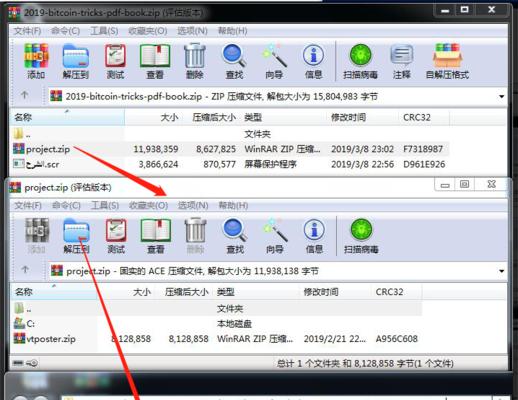Select the .scr screensaver file row
Viewport: 518px width, 400px height.
(230, 164)
